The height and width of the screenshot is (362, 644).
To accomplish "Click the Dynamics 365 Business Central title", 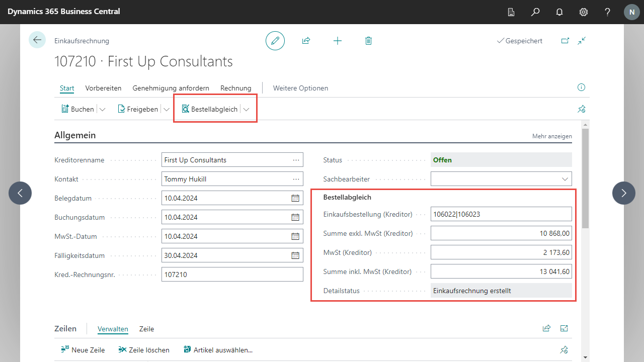I will (64, 12).
